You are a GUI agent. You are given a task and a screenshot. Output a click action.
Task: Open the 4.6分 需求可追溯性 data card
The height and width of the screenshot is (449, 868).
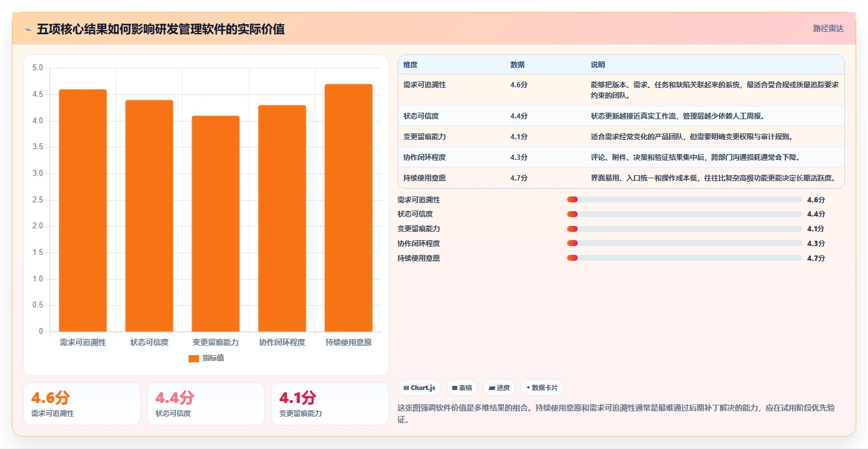tap(82, 404)
